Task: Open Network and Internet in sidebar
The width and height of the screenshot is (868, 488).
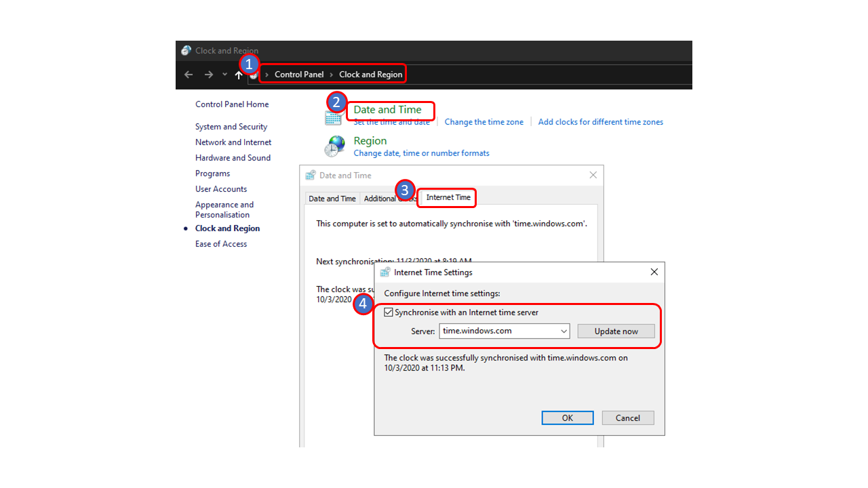Action: coord(233,142)
